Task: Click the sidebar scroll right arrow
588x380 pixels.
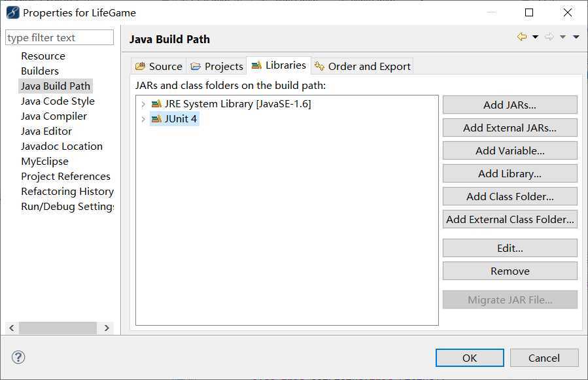Action: coord(107,328)
